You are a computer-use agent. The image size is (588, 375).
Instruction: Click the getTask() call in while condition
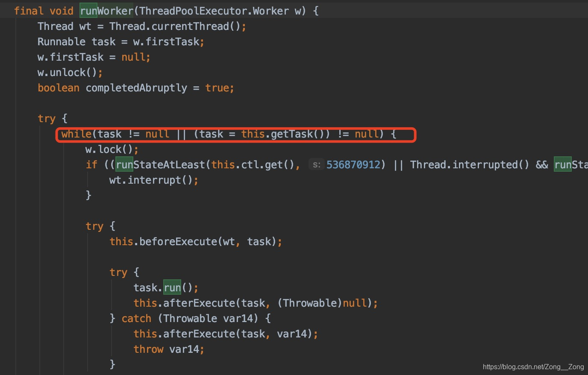298,134
